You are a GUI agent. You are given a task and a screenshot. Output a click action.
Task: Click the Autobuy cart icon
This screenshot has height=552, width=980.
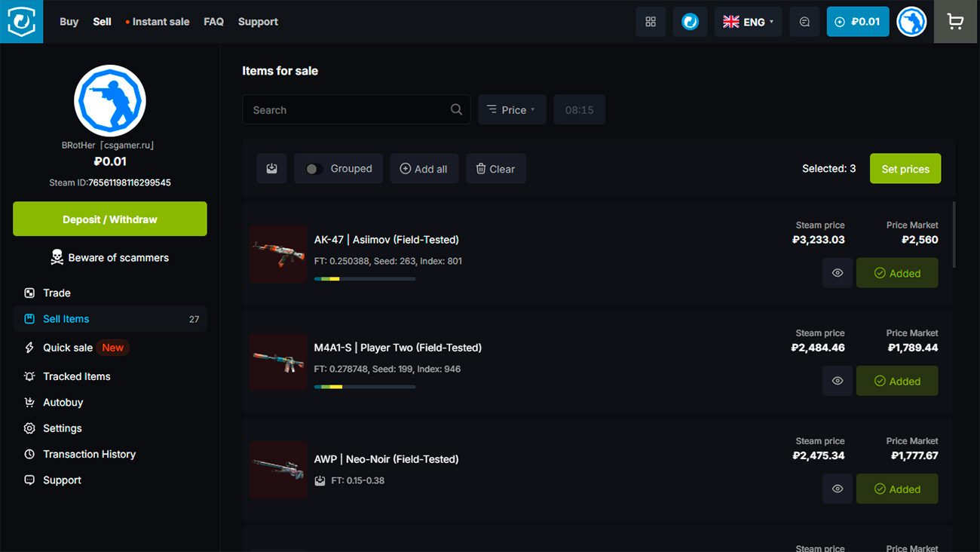(x=29, y=402)
